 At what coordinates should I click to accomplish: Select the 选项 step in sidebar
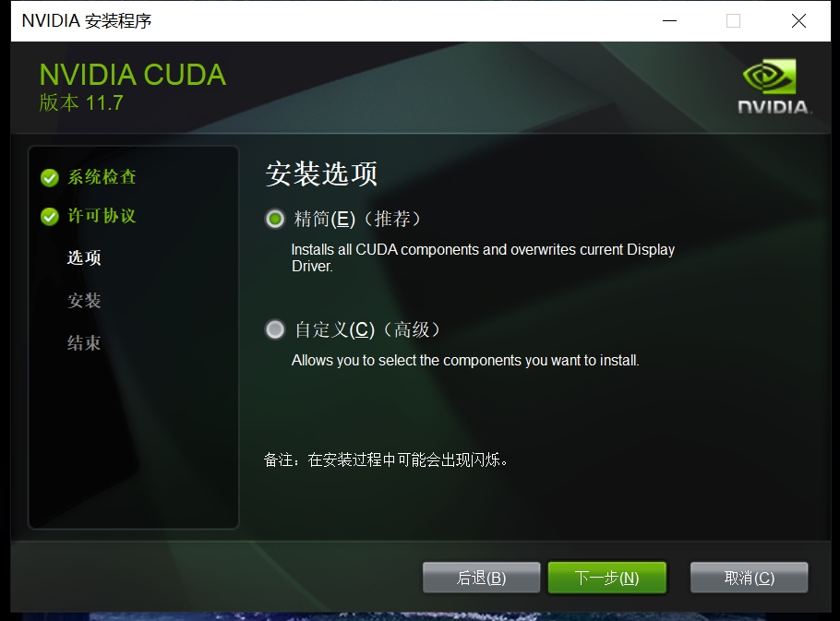pyautogui.click(x=84, y=257)
